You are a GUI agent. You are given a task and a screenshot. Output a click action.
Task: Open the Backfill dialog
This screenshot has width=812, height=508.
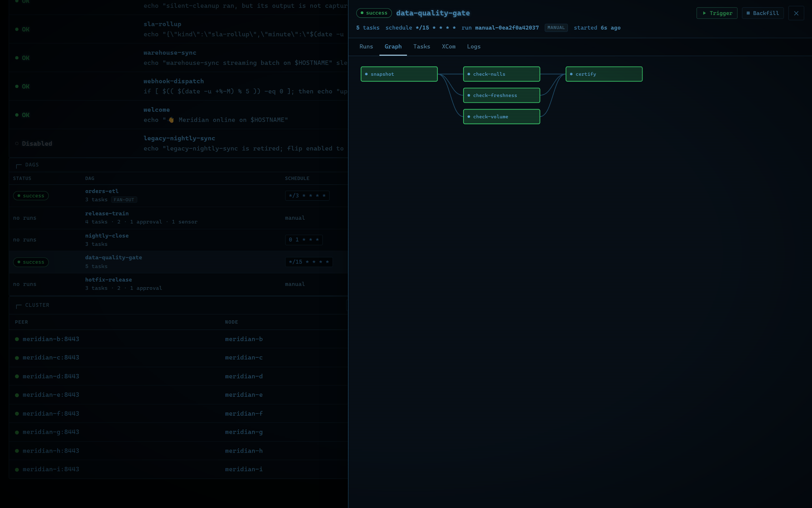[x=762, y=13]
